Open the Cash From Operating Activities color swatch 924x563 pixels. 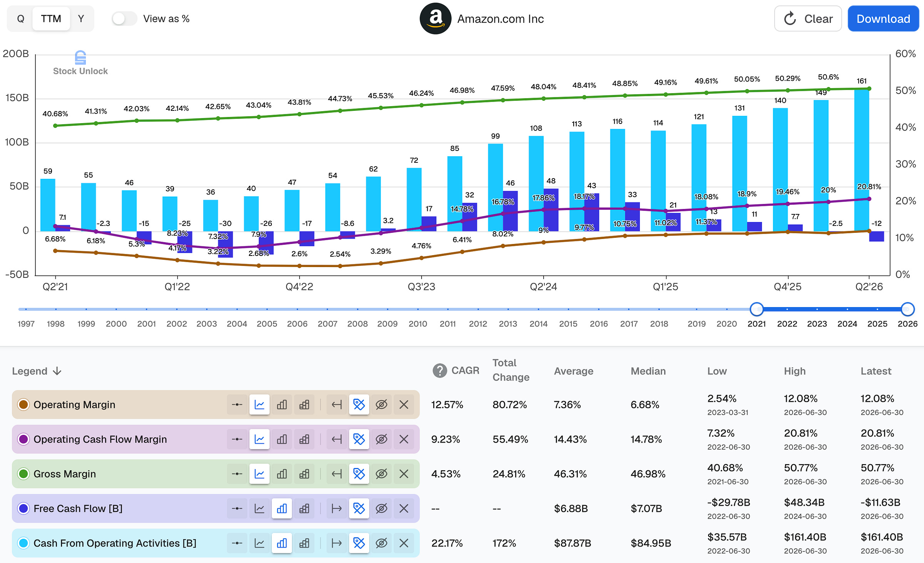23,543
